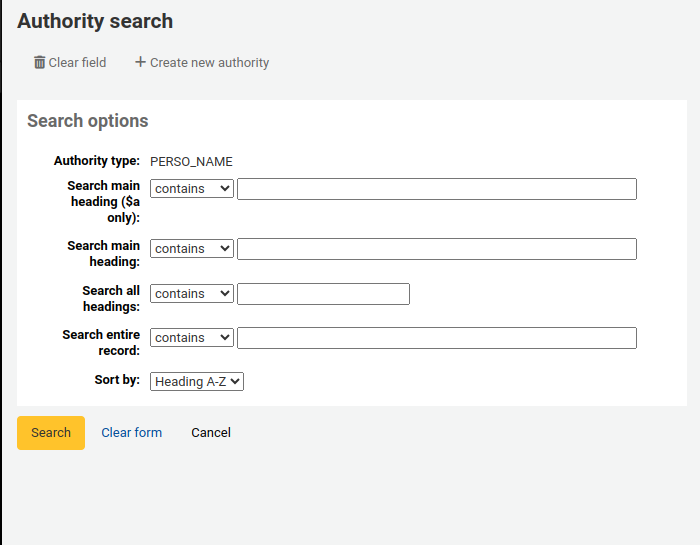Expand the Search main heading operator dropdown

tap(192, 249)
